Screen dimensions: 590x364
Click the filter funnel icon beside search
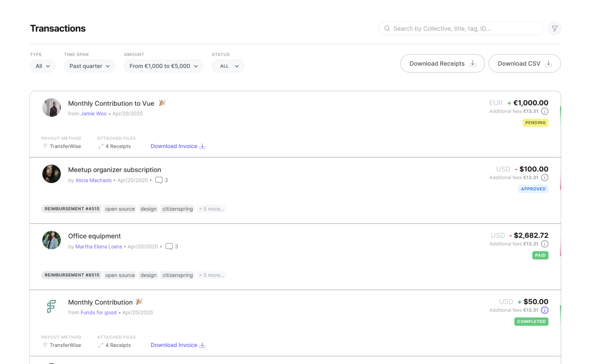[555, 29]
